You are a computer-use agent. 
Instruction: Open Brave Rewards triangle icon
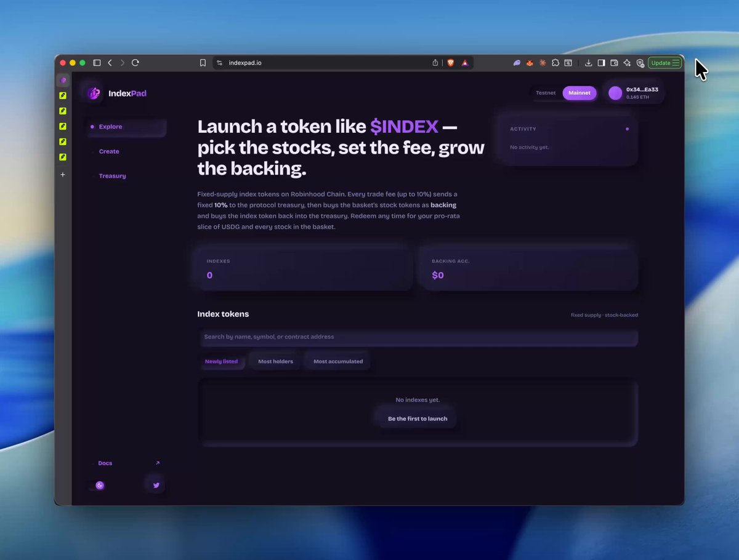click(x=465, y=63)
